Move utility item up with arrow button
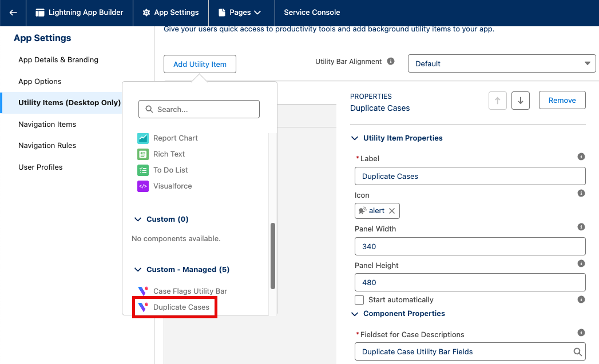This screenshot has height=364, width=599. tap(497, 101)
